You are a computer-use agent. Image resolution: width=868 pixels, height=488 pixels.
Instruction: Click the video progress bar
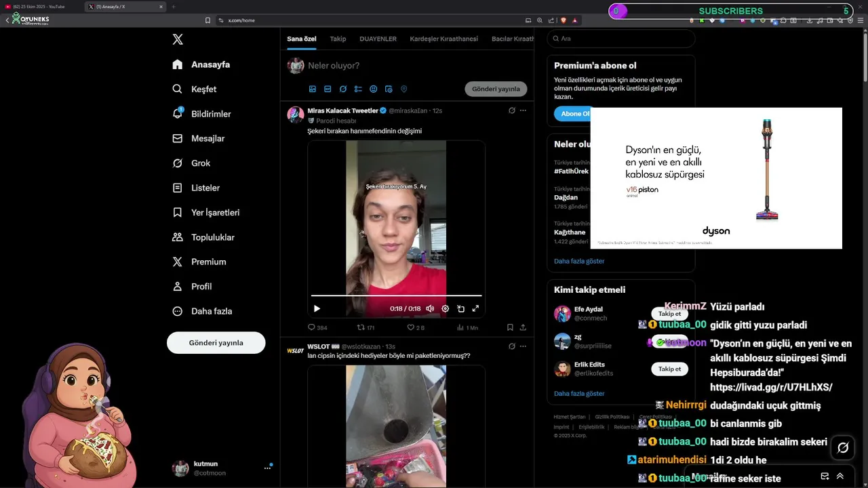pos(396,296)
